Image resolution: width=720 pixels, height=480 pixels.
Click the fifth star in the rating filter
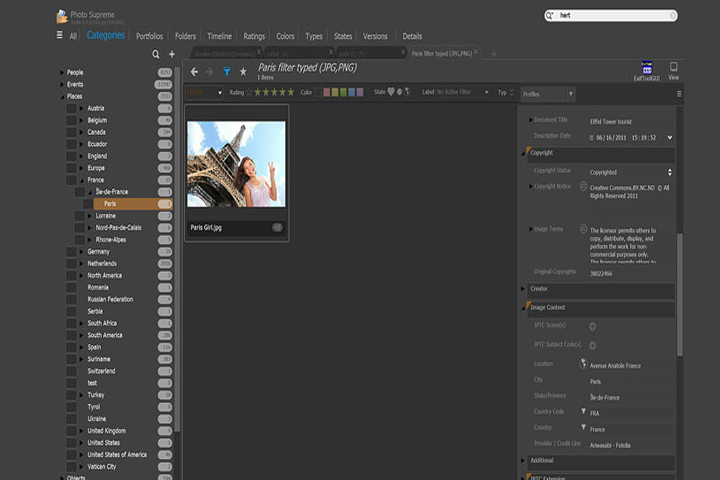point(291,92)
